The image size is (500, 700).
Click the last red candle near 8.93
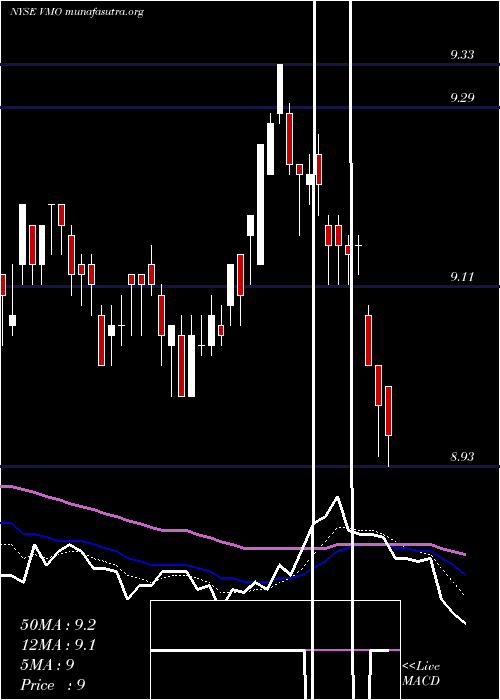click(x=388, y=411)
